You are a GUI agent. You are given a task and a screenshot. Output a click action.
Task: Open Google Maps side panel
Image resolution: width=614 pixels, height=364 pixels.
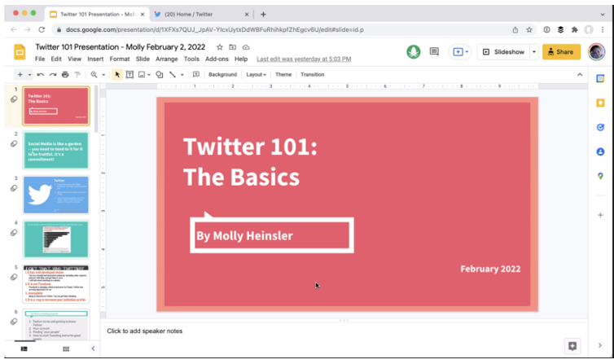[x=600, y=176]
